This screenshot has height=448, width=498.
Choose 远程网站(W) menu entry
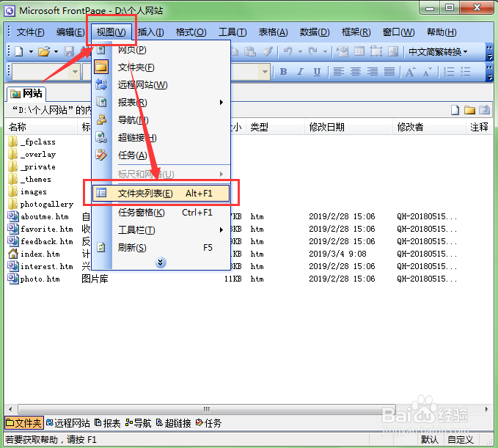pos(161,85)
